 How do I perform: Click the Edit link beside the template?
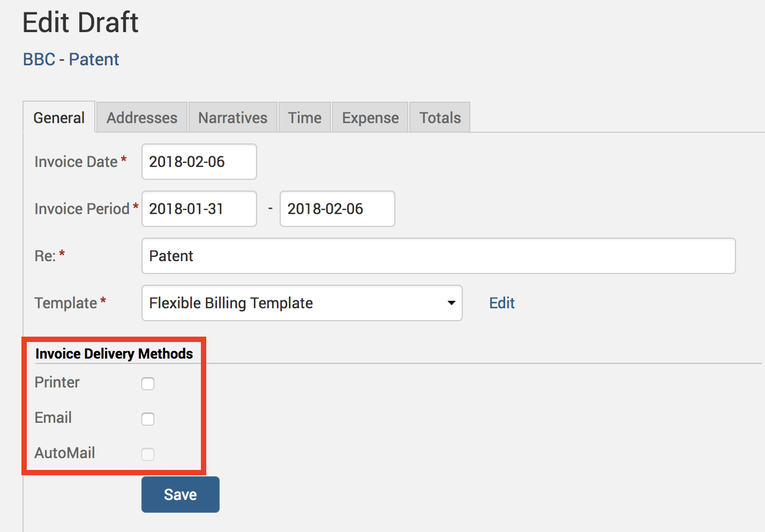(x=501, y=303)
